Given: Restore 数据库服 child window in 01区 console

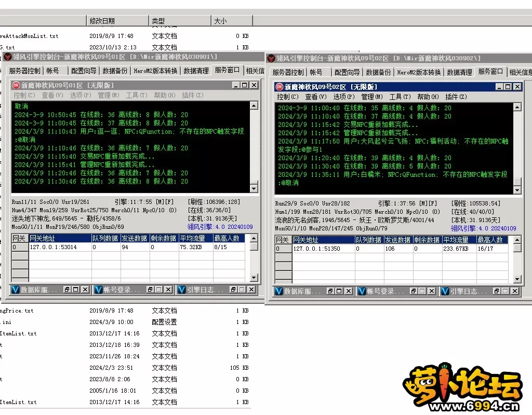Looking at the screenshot, I should click(x=67, y=290).
